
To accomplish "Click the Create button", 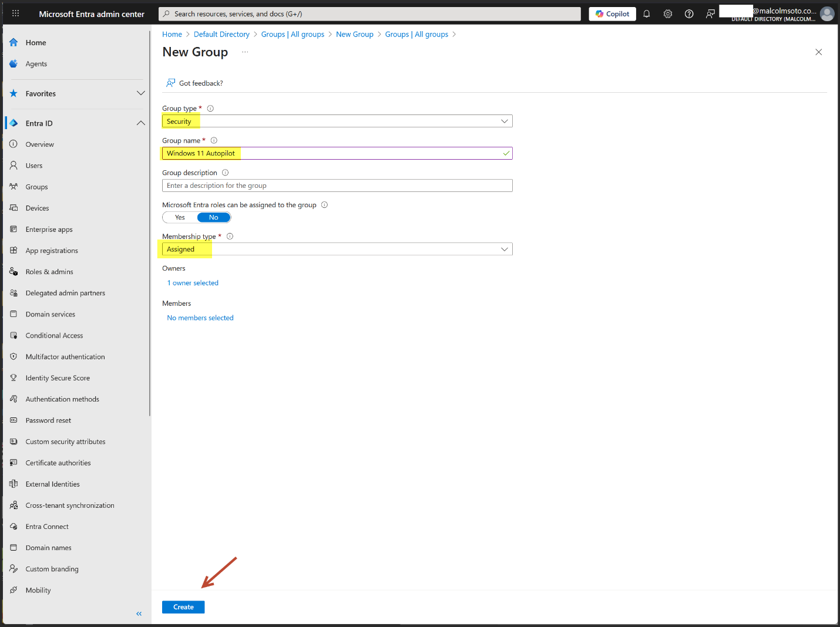I will (x=183, y=607).
